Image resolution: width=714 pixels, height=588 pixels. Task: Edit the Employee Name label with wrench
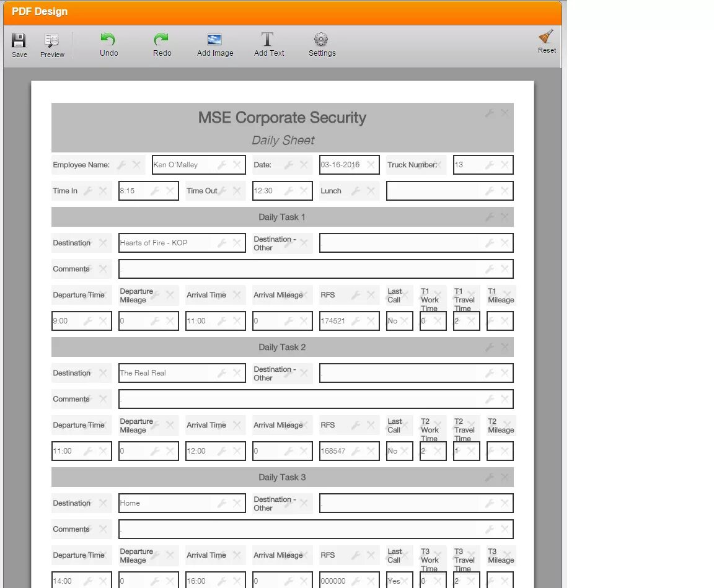pos(121,165)
